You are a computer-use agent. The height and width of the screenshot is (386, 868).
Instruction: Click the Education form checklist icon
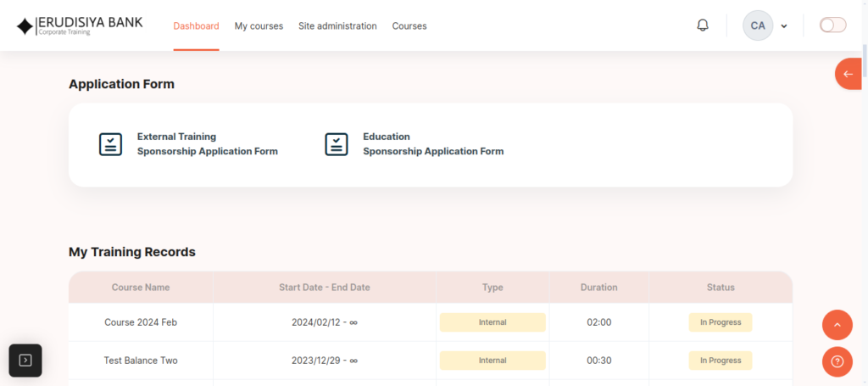337,144
